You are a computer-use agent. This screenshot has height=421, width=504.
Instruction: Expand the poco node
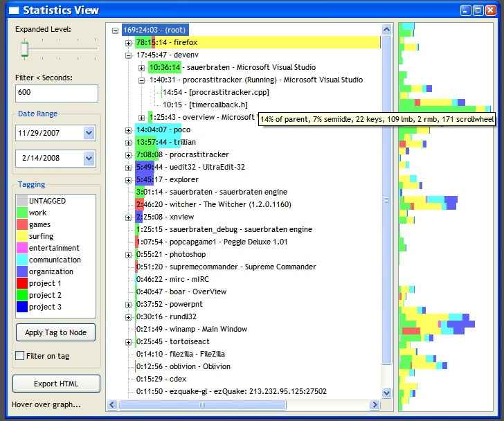[128, 130]
